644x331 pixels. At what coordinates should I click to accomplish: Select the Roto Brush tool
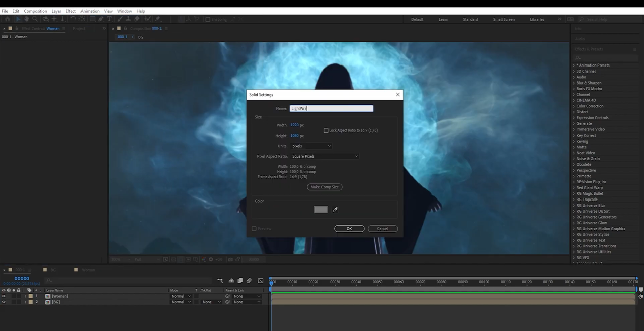click(147, 19)
